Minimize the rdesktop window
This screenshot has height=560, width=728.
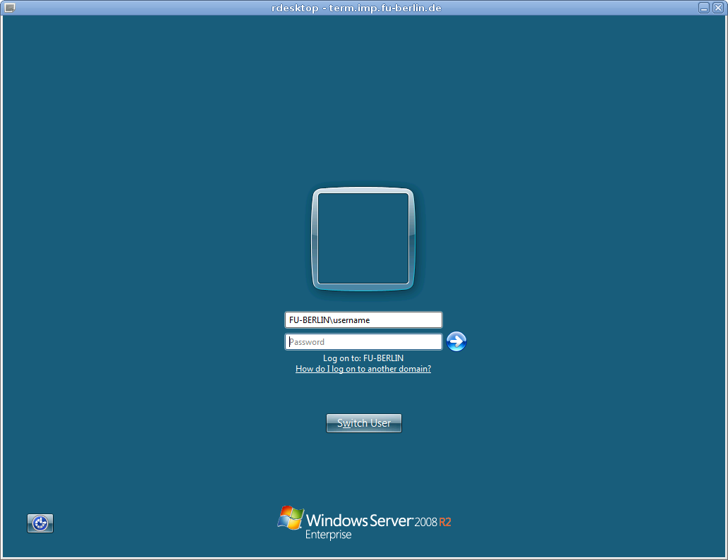tap(704, 7)
